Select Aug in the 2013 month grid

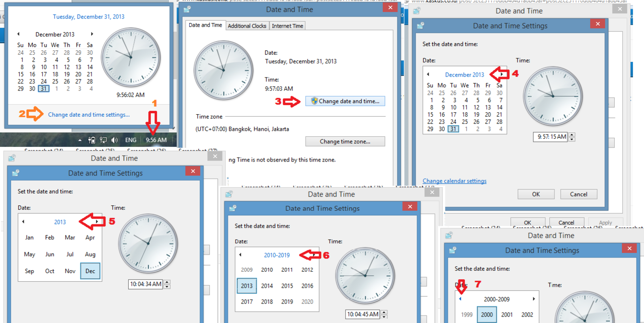pyautogui.click(x=90, y=254)
